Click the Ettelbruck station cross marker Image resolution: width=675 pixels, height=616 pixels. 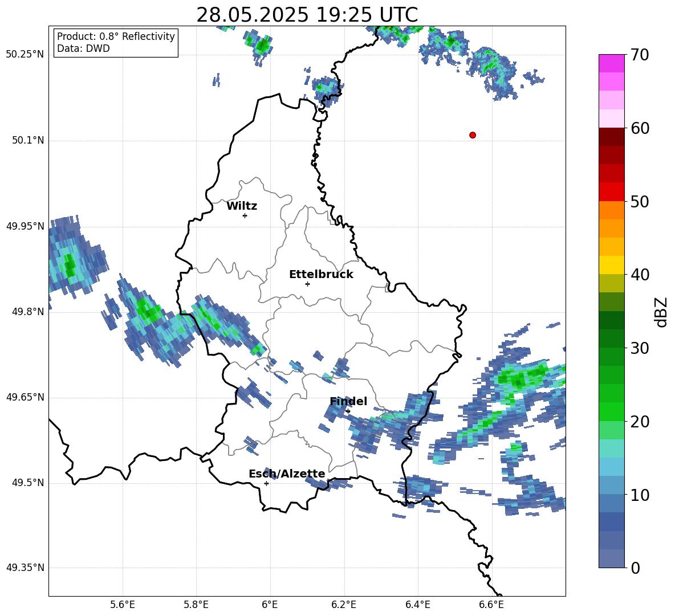click(307, 284)
